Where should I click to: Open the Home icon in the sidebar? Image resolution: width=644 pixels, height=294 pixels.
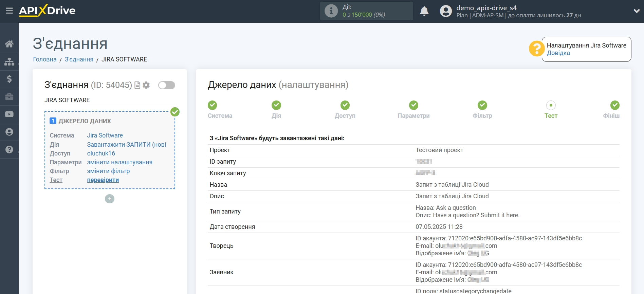(x=9, y=44)
